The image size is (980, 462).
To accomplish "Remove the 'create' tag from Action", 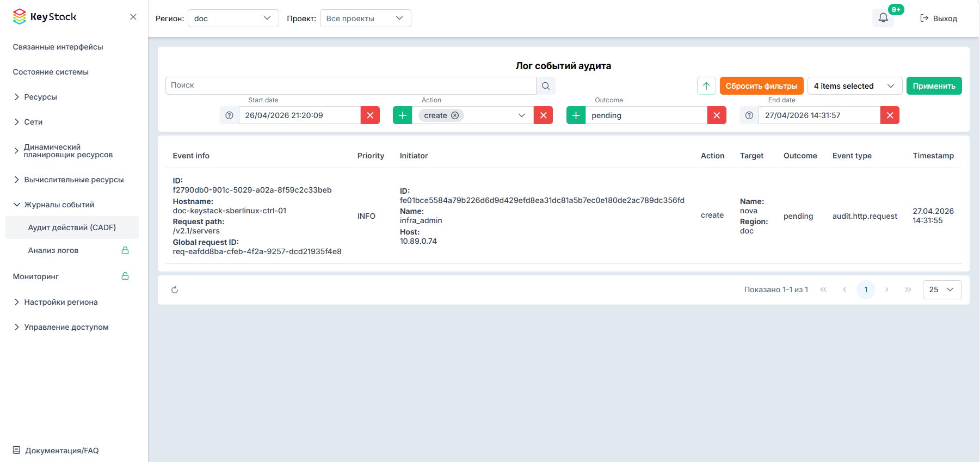I will pos(455,115).
